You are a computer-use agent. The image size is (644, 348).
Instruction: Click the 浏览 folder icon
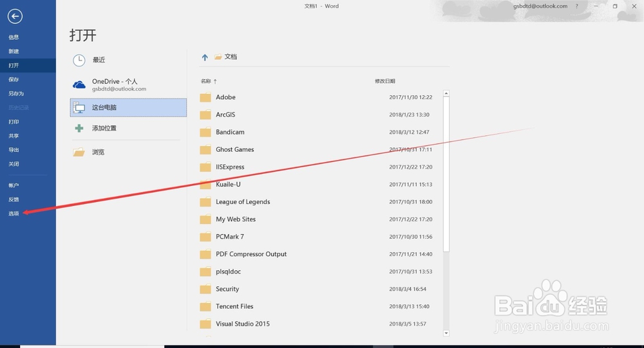point(79,152)
